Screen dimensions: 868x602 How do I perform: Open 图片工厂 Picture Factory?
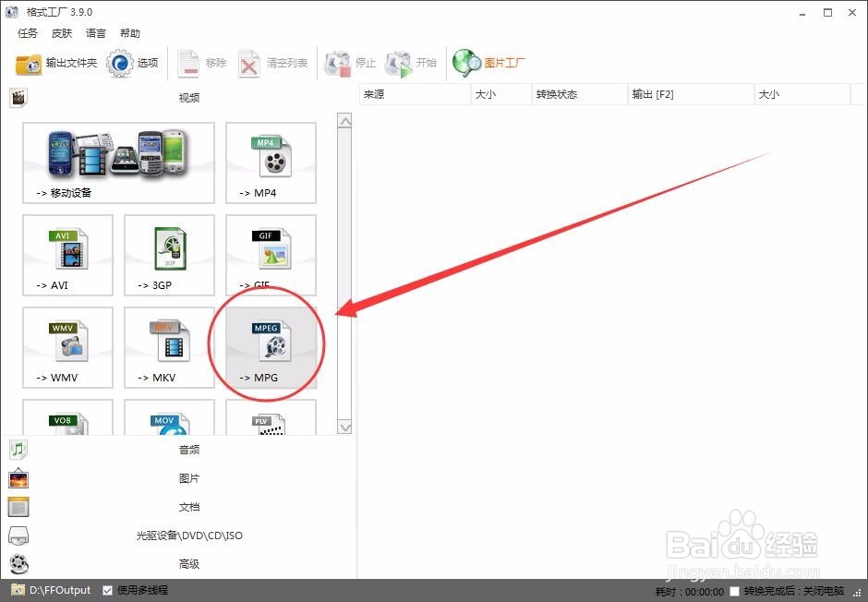coord(488,63)
